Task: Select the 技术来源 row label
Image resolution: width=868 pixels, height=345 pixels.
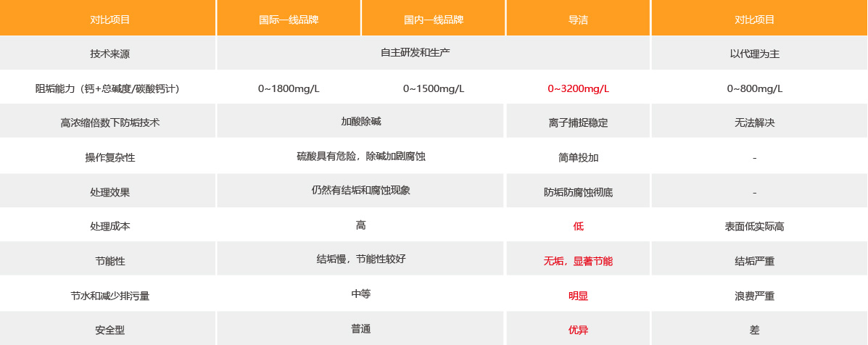Action: (x=109, y=54)
